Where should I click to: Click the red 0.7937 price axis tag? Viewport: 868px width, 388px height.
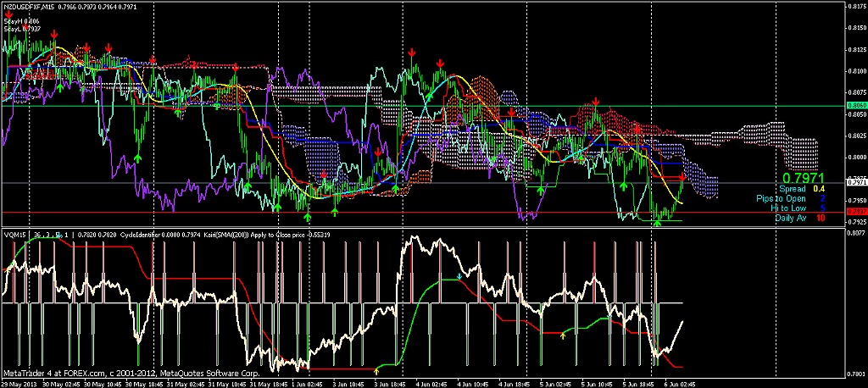856,212
